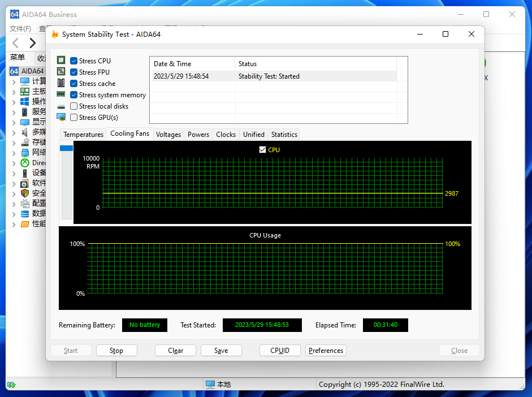
Task: Click the Stress CPU chip icon
Action: [x=61, y=61]
